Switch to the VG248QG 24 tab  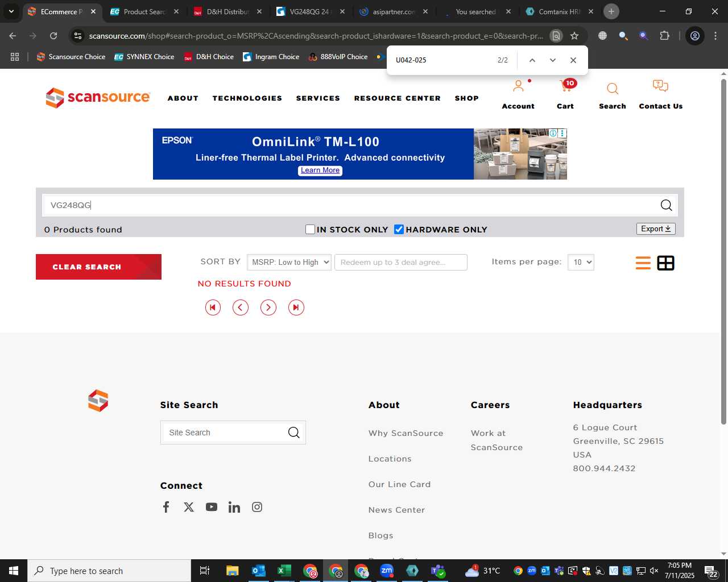pyautogui.click(x=310, y=11)
